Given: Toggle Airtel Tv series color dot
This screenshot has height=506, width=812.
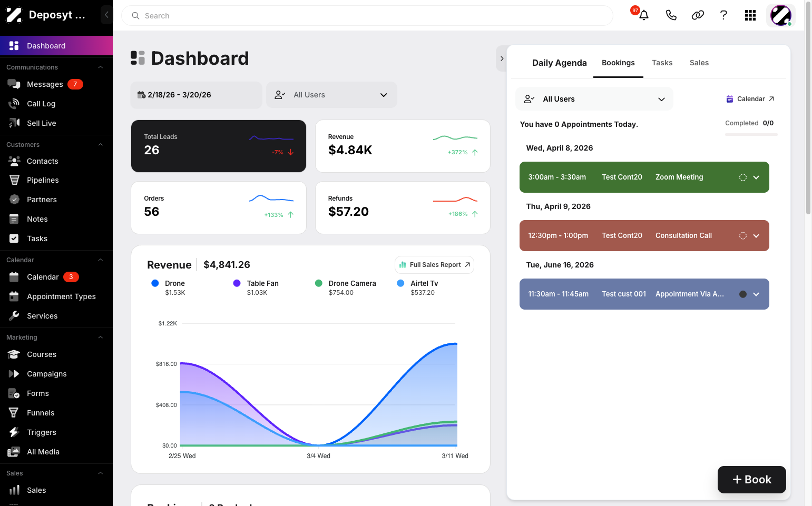Looking at the screenshot, I should point(400,283).
